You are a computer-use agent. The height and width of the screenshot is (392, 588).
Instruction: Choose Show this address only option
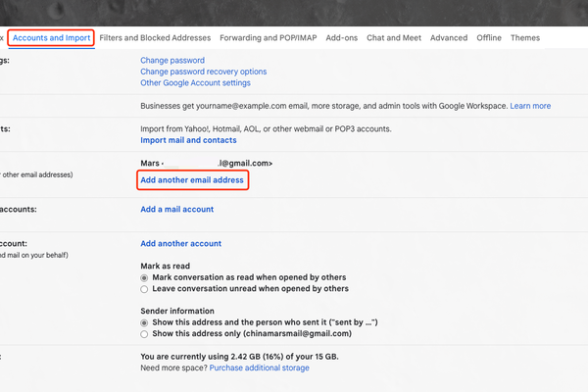(145, 334)
